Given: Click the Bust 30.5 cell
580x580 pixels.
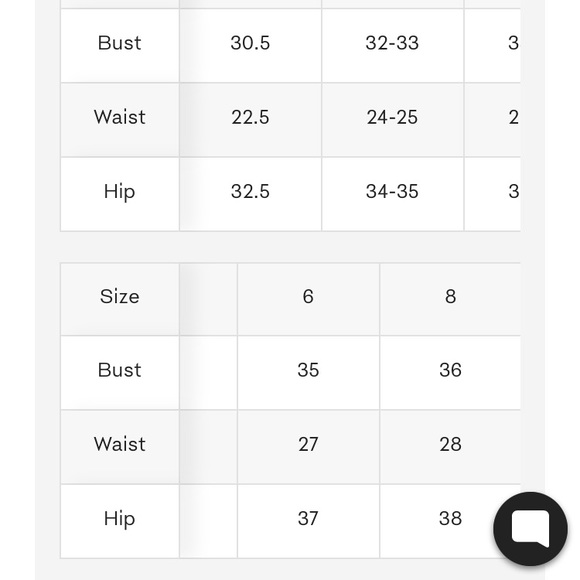Looking at the screenshot, I should click(250, 45).
